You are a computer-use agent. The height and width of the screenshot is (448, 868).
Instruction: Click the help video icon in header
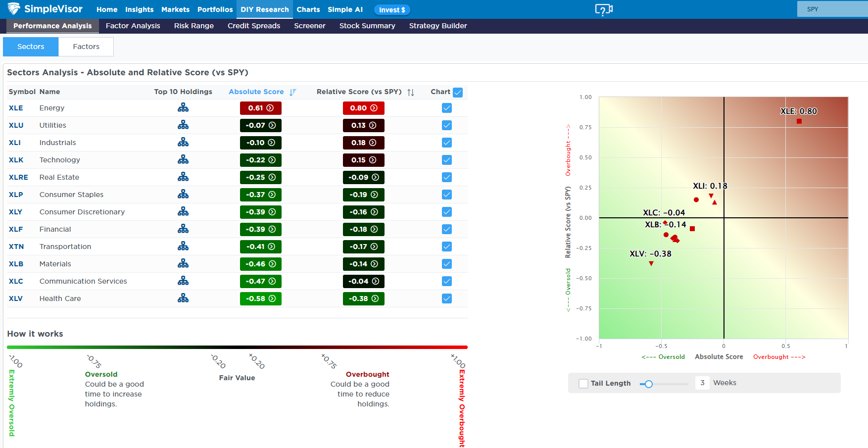603,9
